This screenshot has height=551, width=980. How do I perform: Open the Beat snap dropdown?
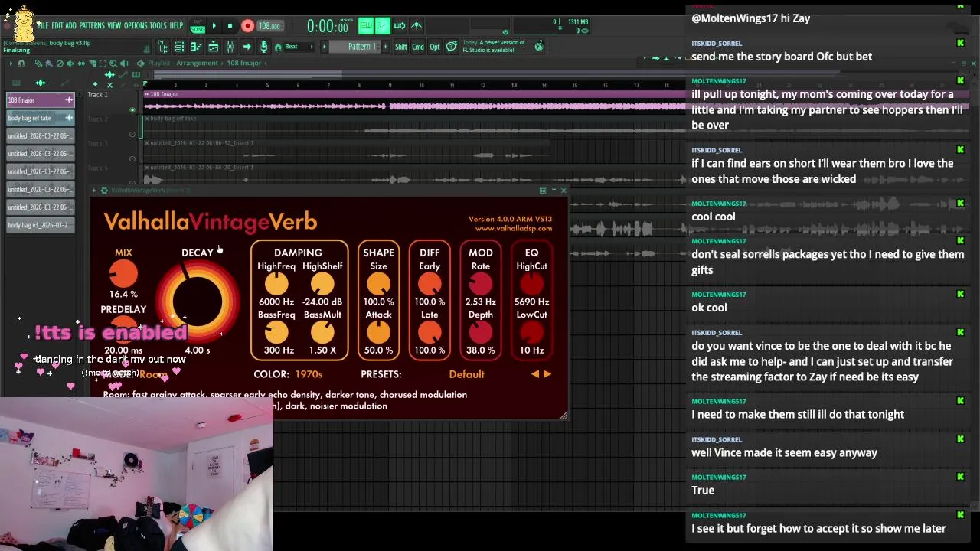pyautogui.click(x=300, y=47)
